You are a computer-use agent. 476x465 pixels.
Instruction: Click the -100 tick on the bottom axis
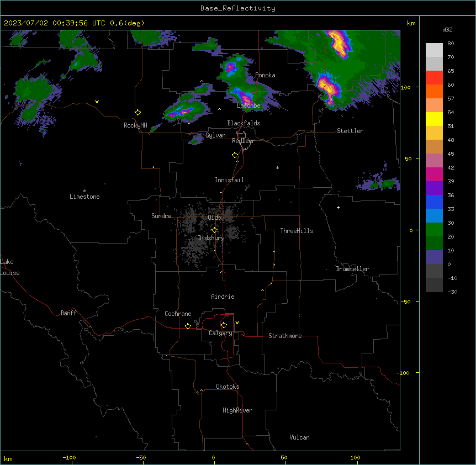click(x=69, y=457)
